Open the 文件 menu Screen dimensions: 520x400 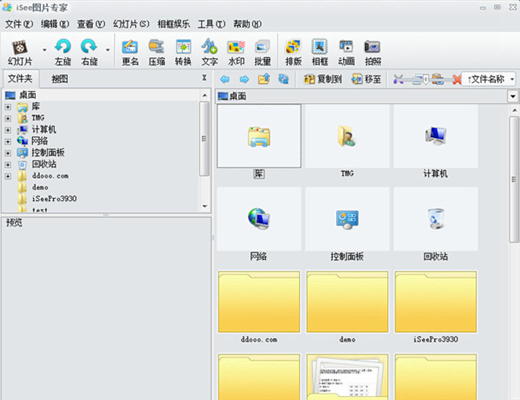pos(19,24)
